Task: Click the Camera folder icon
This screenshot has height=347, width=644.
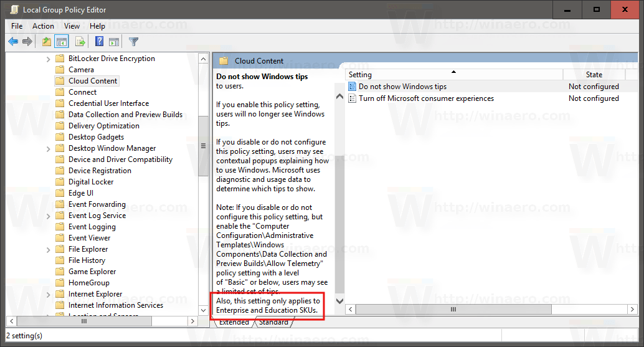Action: point(60,69)
